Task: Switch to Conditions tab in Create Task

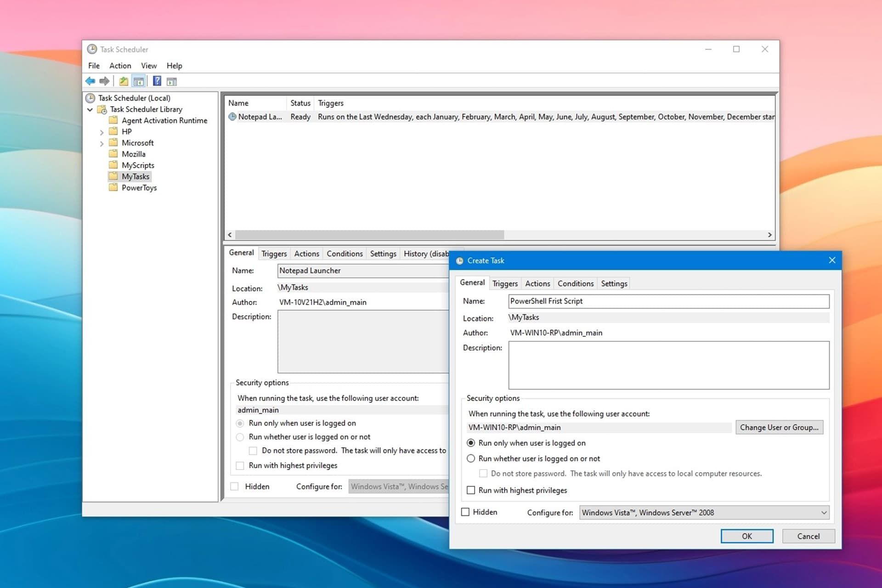Action: point(576,283)
